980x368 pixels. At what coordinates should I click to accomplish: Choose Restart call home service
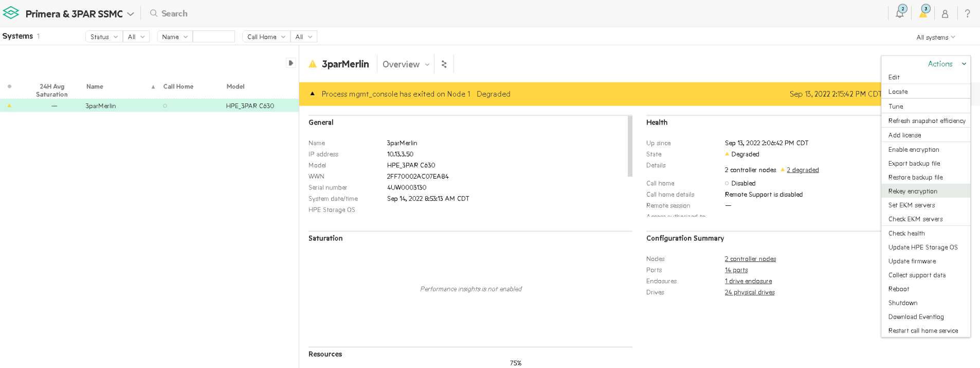[925, 330]
